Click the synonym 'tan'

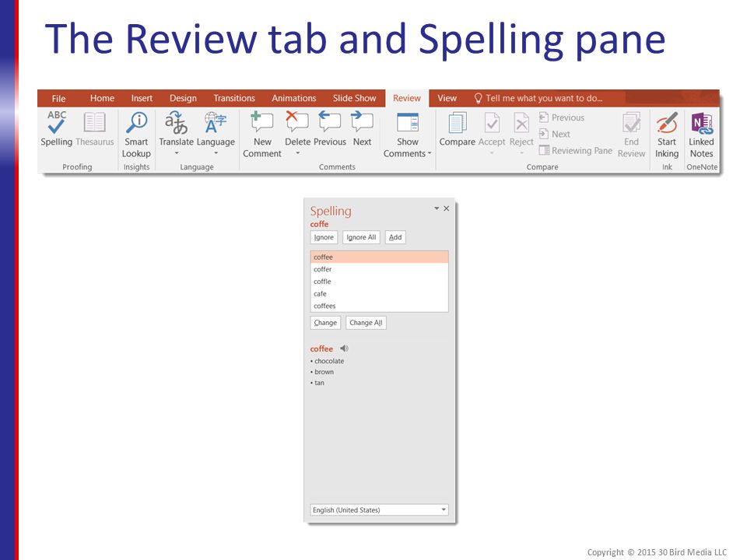coord(319,383)
